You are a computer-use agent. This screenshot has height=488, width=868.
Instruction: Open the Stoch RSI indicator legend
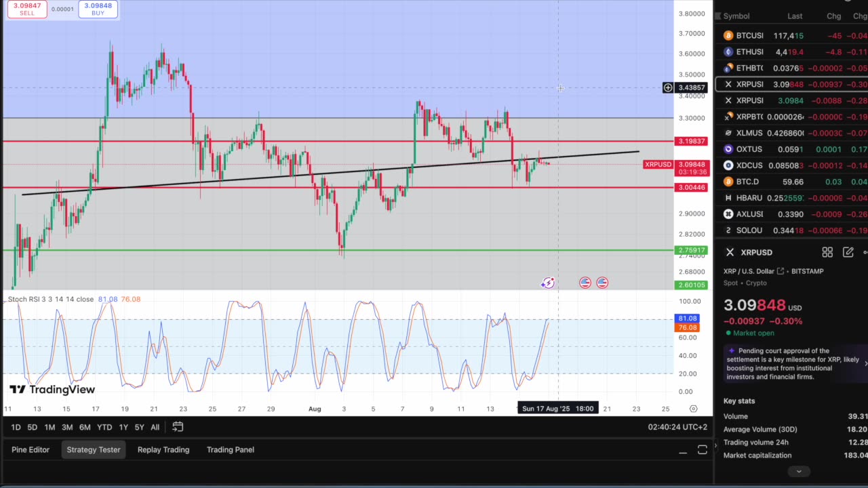pyautogui.click(x=51, y=299)
